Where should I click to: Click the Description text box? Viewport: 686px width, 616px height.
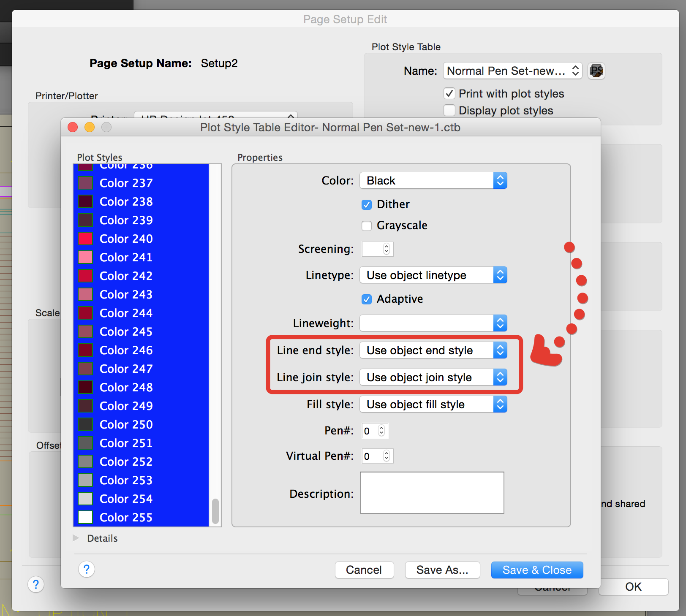[432, 493]
